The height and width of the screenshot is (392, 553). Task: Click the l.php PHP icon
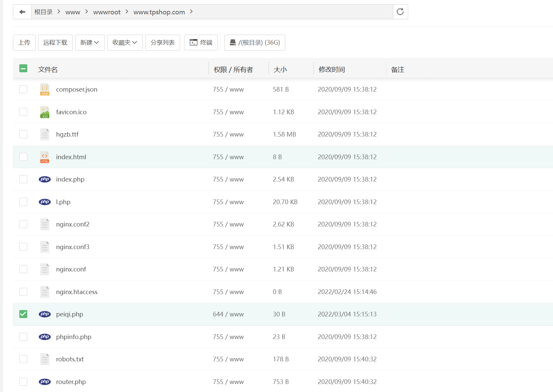pyautogui.click(x=45, y=202)
